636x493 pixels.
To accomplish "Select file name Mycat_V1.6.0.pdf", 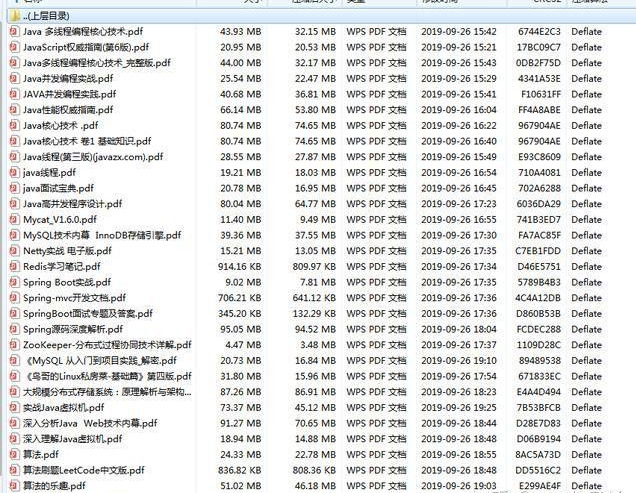I will (60, 220).
